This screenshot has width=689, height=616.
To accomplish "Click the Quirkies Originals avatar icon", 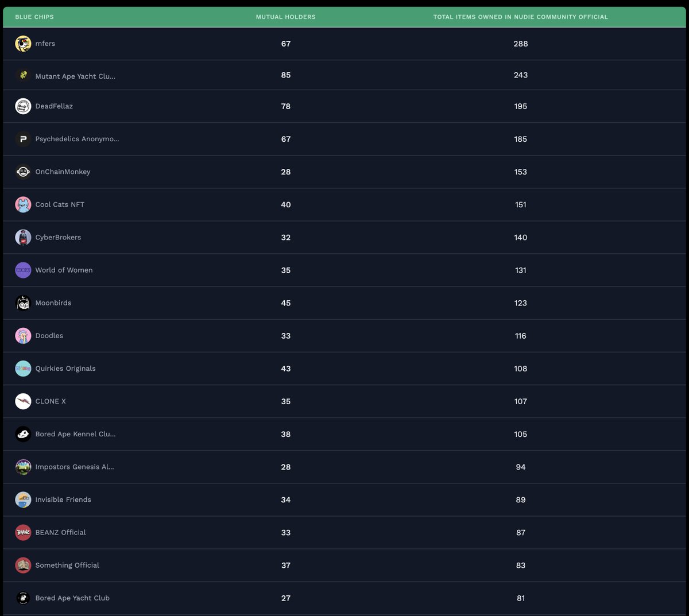I will pyautogui.click(x=23, y=369).
